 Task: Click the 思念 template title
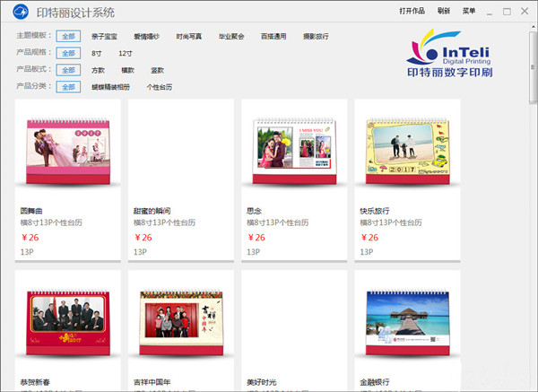tap(254, 211)
